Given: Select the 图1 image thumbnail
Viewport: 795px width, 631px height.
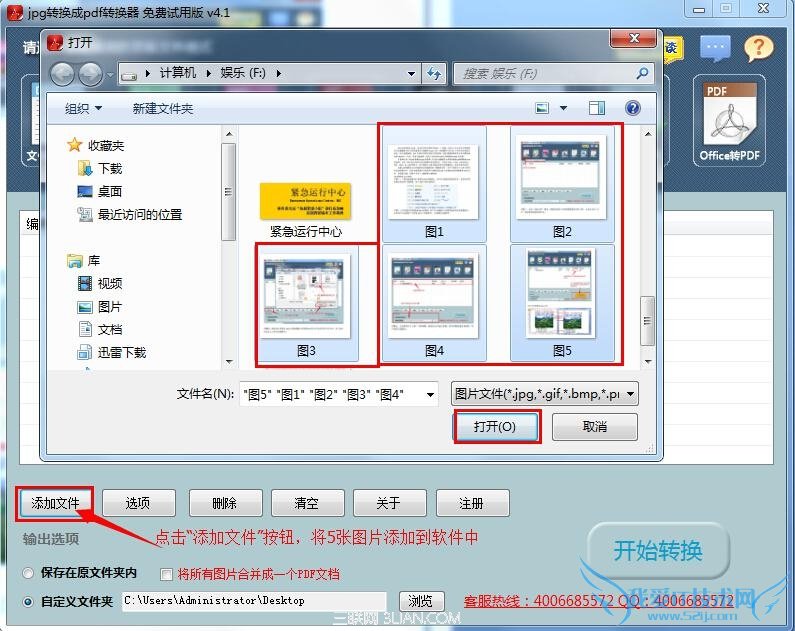Looking at the screenshot, I should (434, 183).
